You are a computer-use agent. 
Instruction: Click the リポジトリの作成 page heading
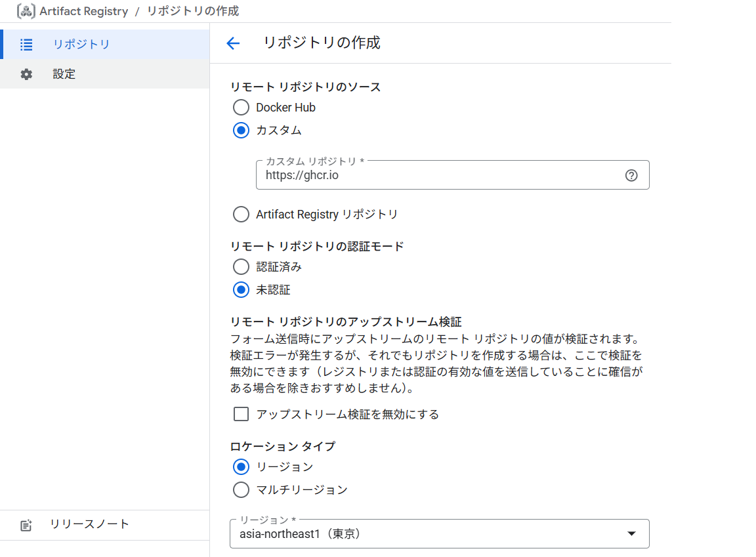(x=322, y=43)
